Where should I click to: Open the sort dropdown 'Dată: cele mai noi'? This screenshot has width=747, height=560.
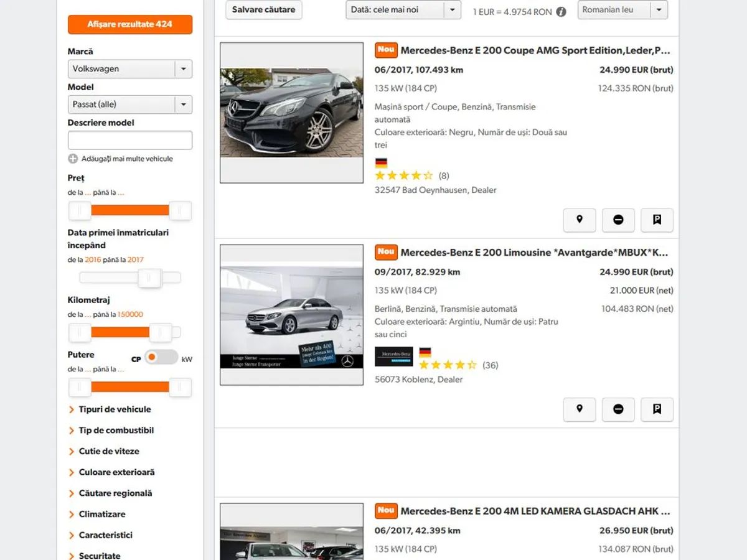(x=403, y=10)
